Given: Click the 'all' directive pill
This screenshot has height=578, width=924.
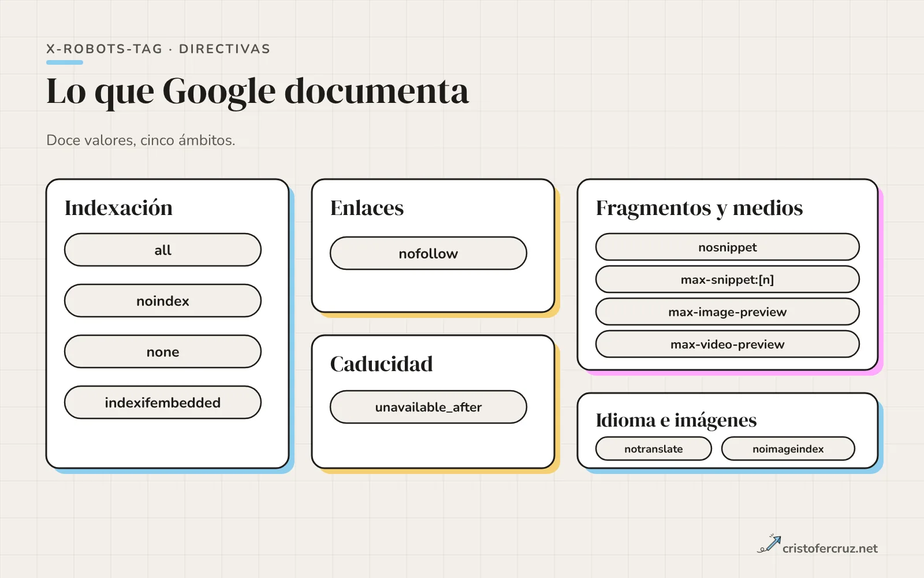Looking at the screenshot, I should tap(163, 250).
